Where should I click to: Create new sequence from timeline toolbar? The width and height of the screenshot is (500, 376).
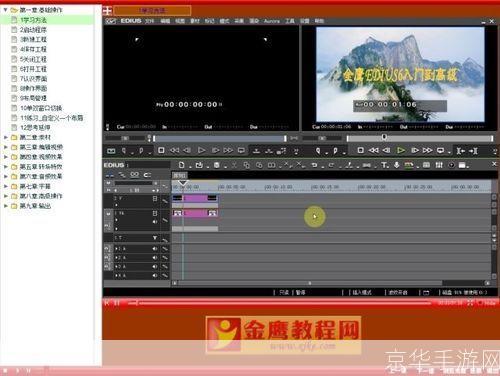[x=181, y=165]
